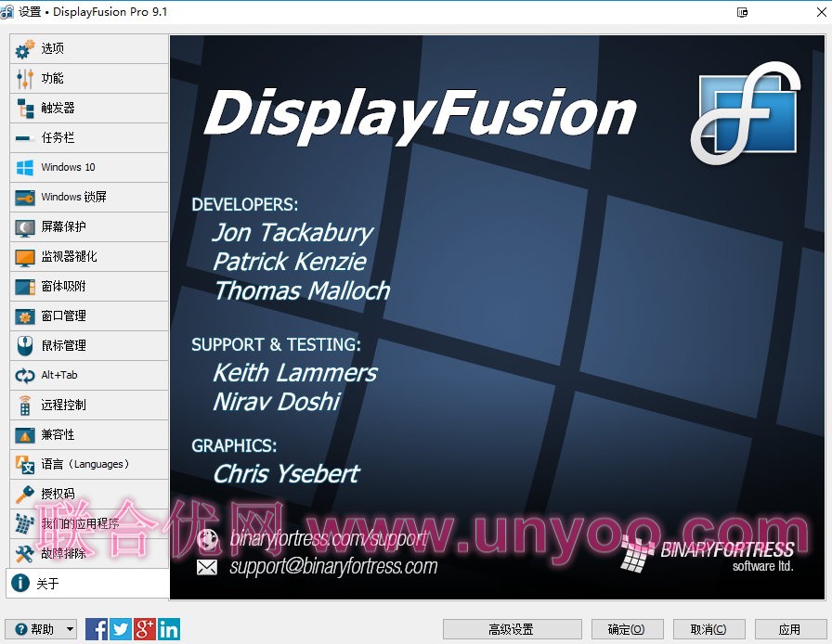Select the Windows 10 tab label
The height and width of the screenshot is (644, 832).
pyautogui.click(x=68, y=167)
